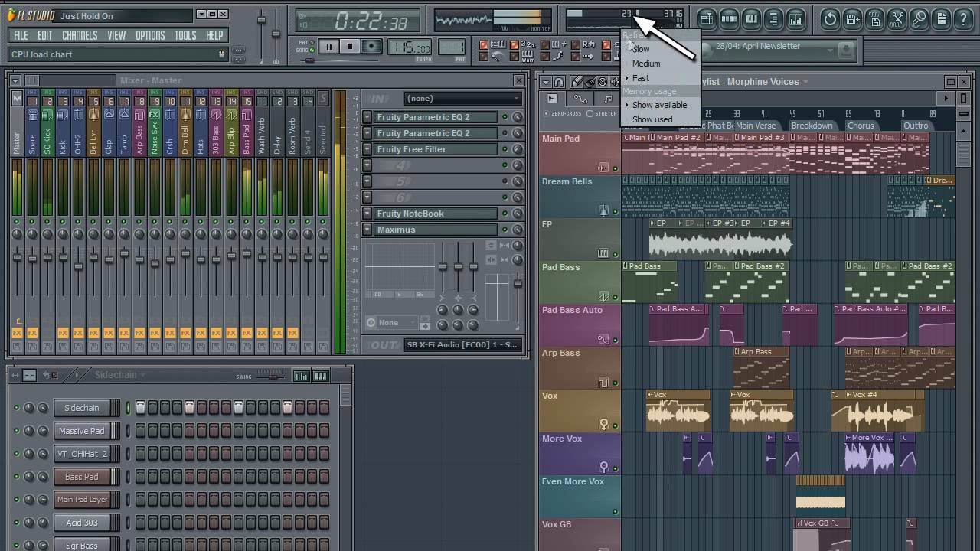Toggle the Maximus effect enable light
The image size is (980, 551).
(505, 230)
